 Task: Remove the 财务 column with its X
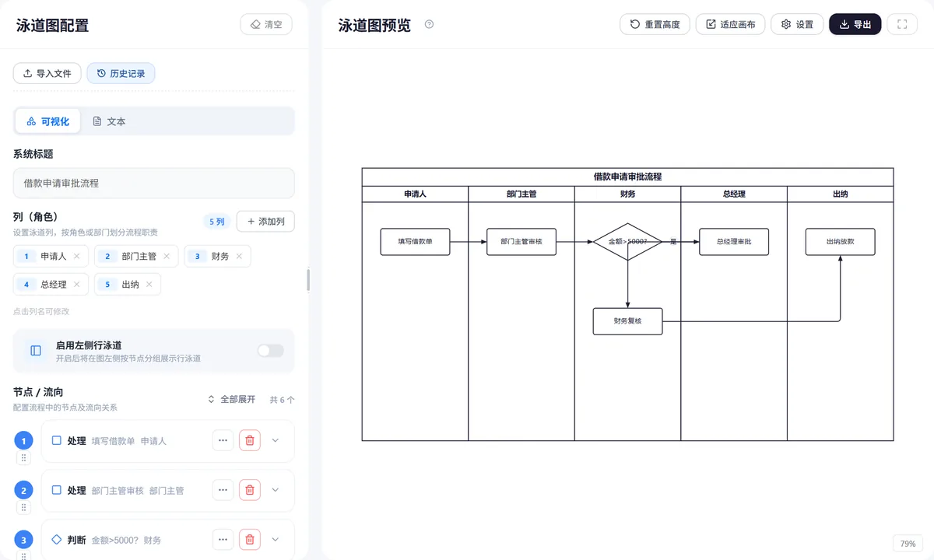click(239, 256)
